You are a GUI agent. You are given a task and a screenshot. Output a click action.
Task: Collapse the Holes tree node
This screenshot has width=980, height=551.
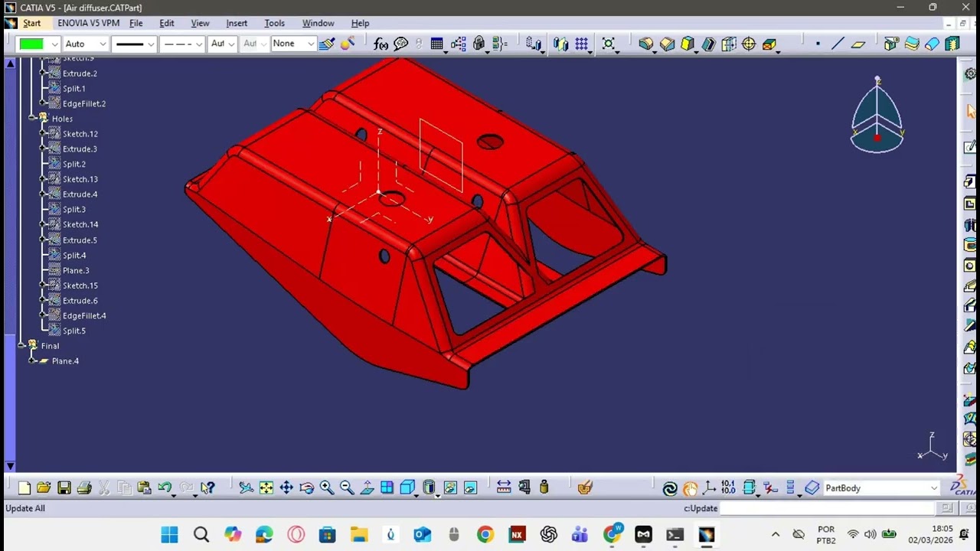32,118
